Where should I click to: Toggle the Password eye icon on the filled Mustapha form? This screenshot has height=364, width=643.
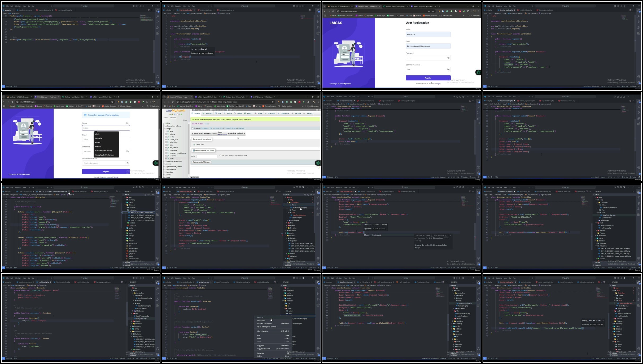point(448,58)
